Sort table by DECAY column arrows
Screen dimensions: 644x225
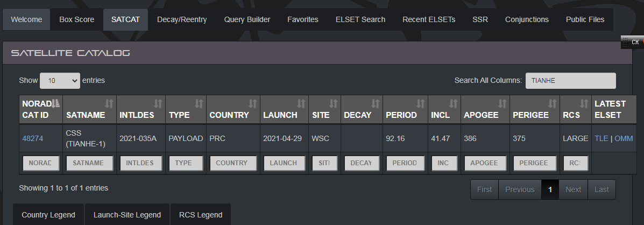pyautogui.click(x=376, y=103)
